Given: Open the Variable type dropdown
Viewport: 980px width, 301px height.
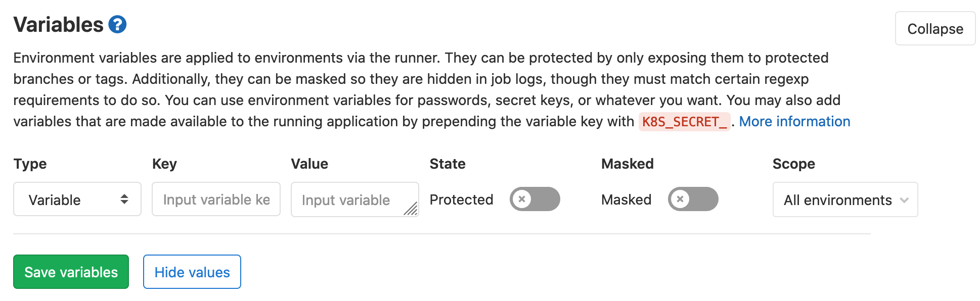Looking at the screenshot, I should 77,199.
